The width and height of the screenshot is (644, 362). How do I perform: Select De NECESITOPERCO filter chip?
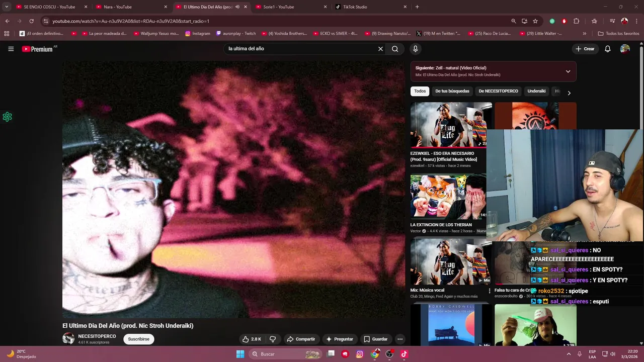(498, 91)
